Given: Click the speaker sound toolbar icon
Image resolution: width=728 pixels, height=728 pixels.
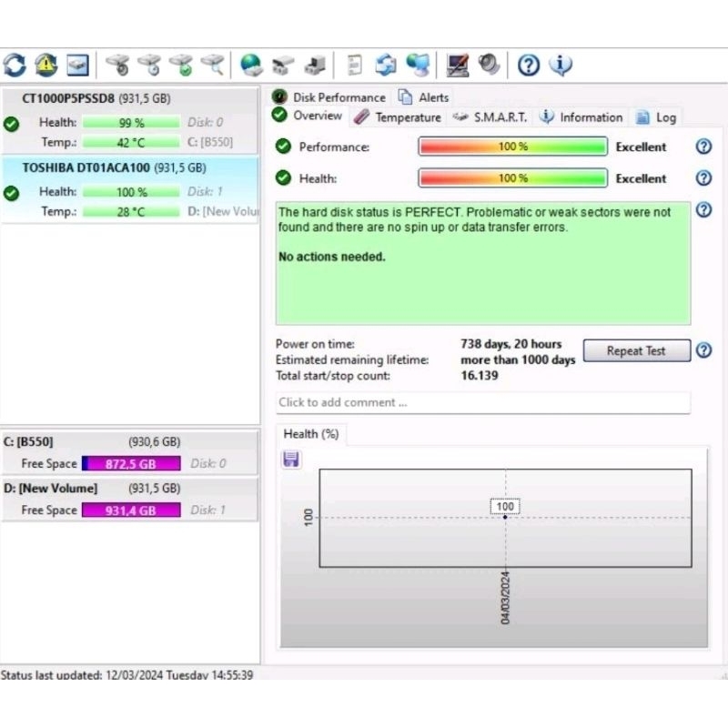Looking at the screenshot, I should tap(489, 65).
